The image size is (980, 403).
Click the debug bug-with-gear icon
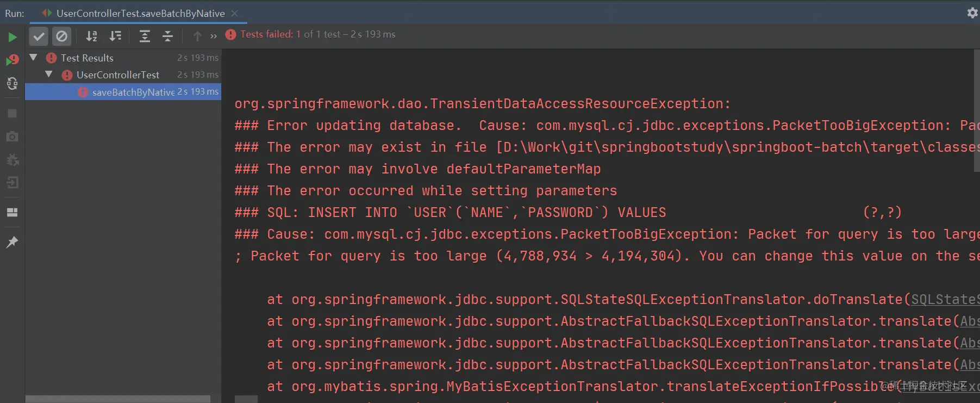point(12,160)
